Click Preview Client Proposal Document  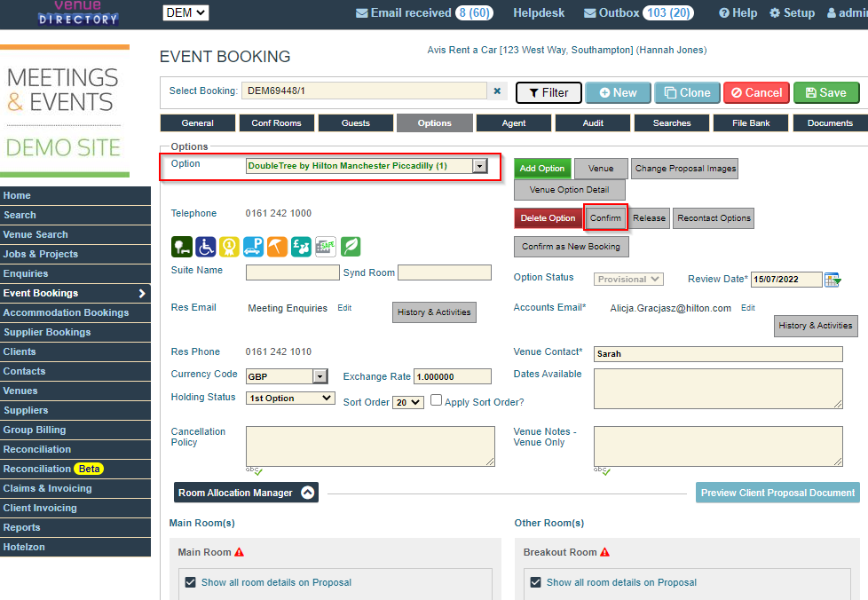point(777,493)
